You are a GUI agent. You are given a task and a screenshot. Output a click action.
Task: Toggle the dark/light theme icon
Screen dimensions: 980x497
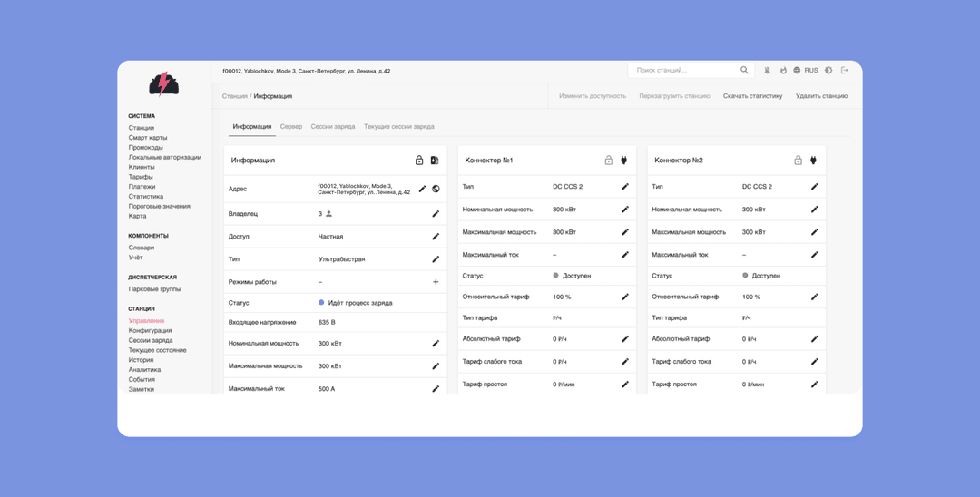point(828,71)
